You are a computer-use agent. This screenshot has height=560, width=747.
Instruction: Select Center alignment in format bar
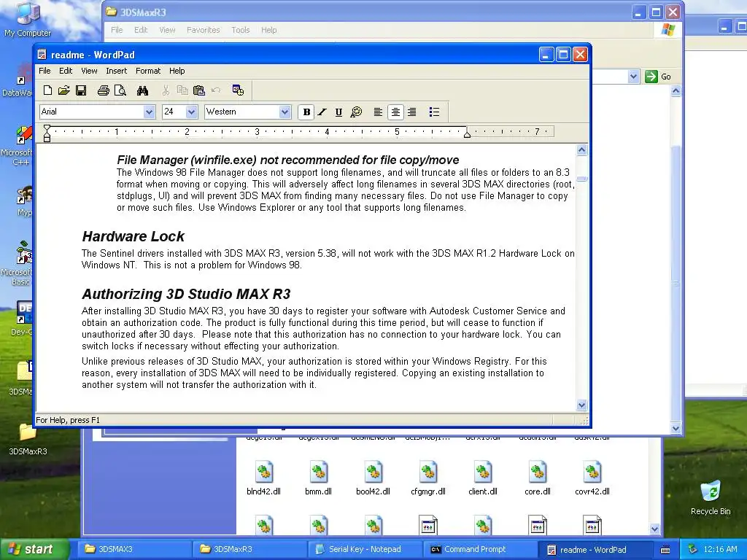(395, 112)
